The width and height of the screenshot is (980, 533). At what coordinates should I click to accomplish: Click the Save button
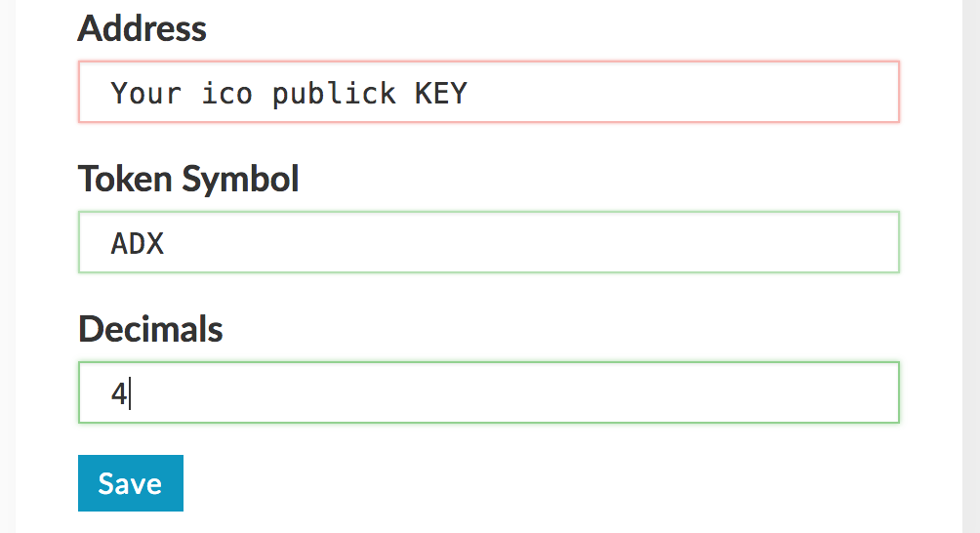coord(130,483)
